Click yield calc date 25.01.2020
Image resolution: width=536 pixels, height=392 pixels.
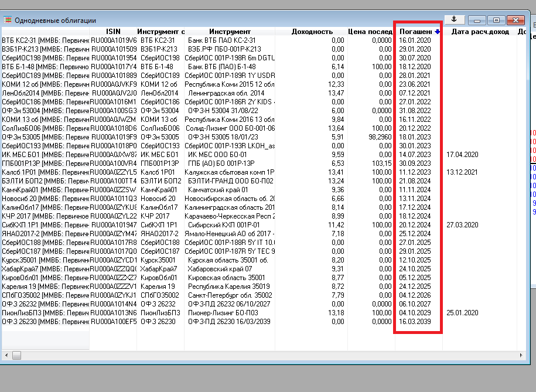click(462, 313)
